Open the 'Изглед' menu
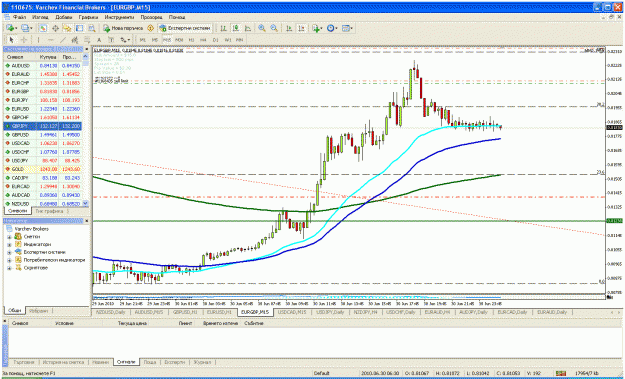This screenshot has height=379, width=625. click(x=40, y=17)
